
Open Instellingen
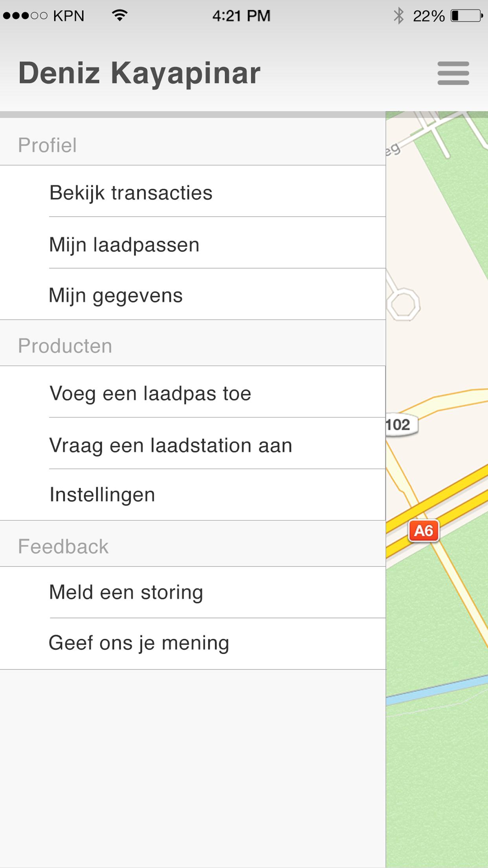102,495
